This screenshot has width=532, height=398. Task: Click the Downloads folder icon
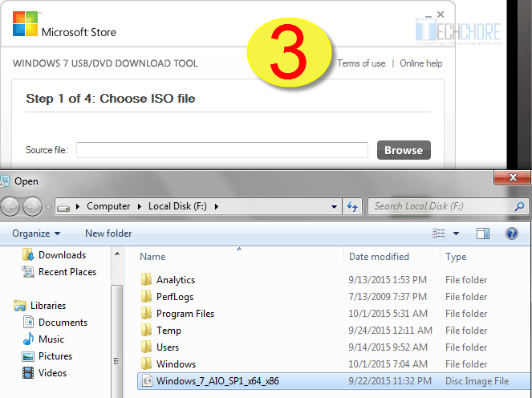click(28, 254)
